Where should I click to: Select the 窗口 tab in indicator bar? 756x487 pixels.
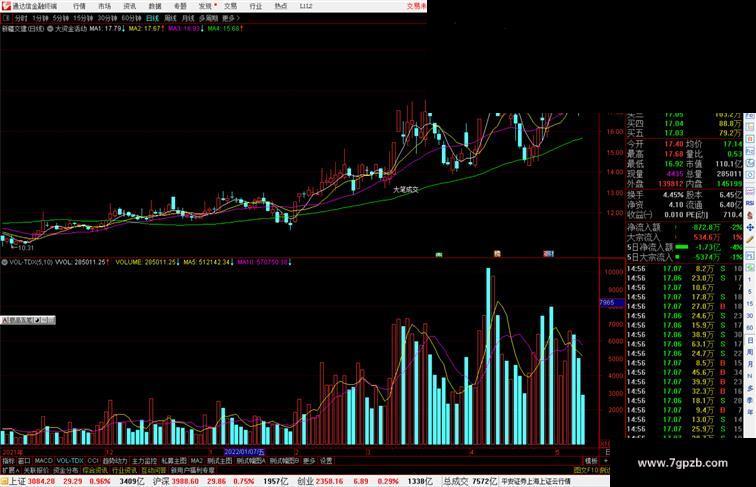click(24, 461)
